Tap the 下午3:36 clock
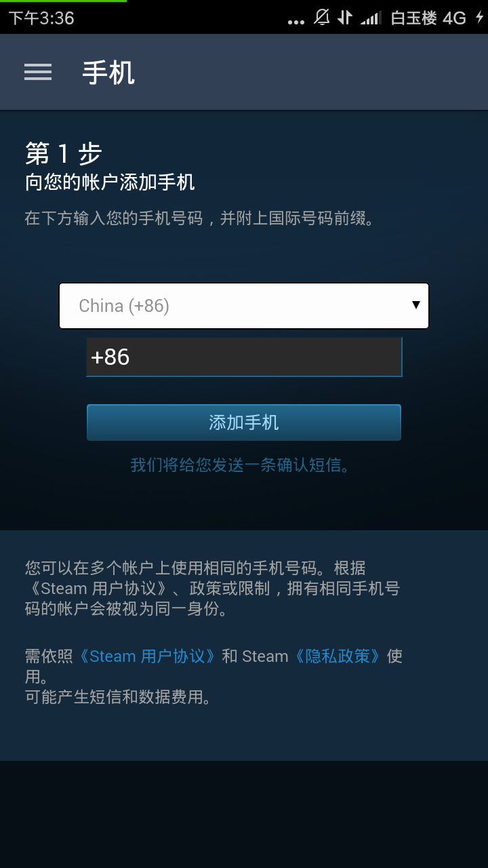Screen dimensions: 488x868 click(x=41, y=18)
